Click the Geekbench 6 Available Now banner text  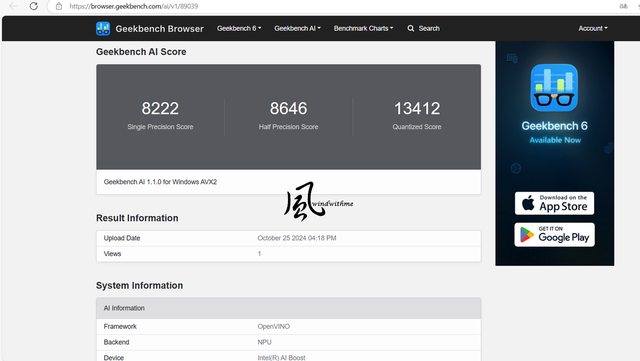pyautogui.click(x=555, y=132)
